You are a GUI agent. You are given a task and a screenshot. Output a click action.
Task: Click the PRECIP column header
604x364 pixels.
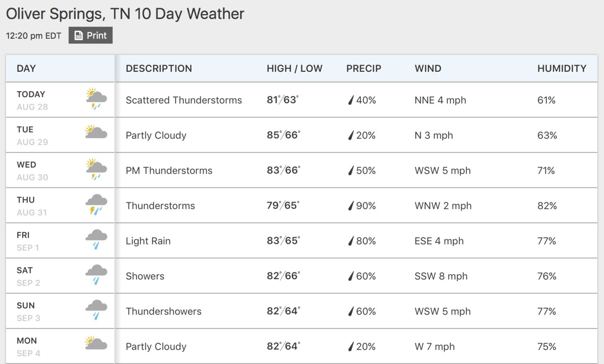pyautogui.click(x=364, y=68)
